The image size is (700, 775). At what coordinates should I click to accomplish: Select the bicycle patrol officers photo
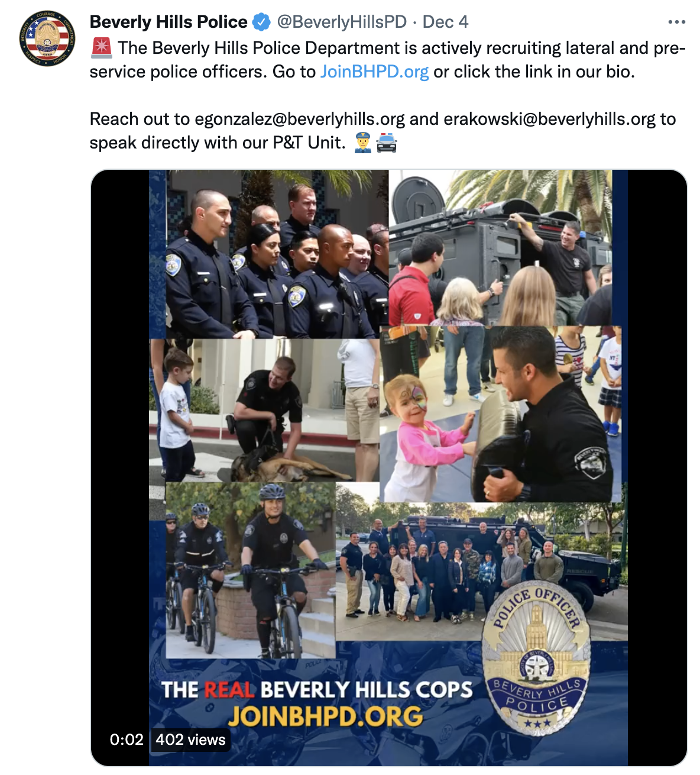pos(251,570)
